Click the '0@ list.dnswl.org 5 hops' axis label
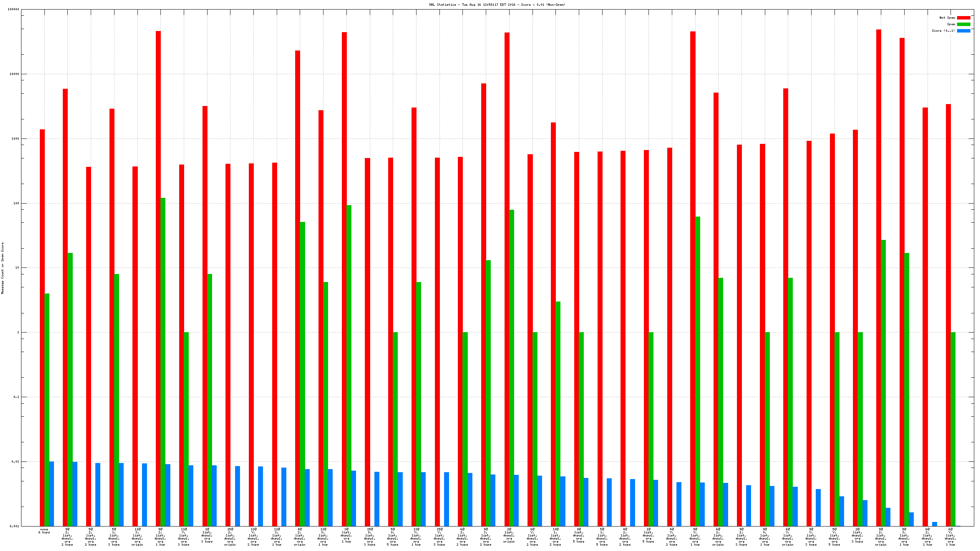This screenshot has height=551, width=980. point(578,535)
